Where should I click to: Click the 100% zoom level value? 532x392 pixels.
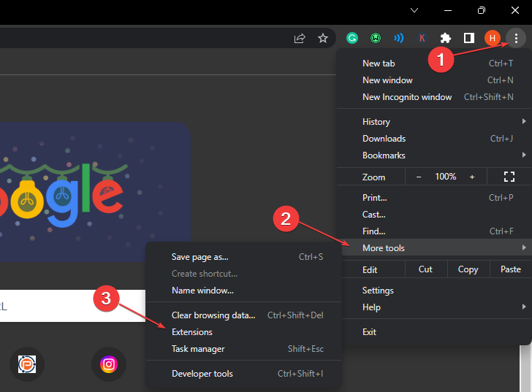coord(446,177)
